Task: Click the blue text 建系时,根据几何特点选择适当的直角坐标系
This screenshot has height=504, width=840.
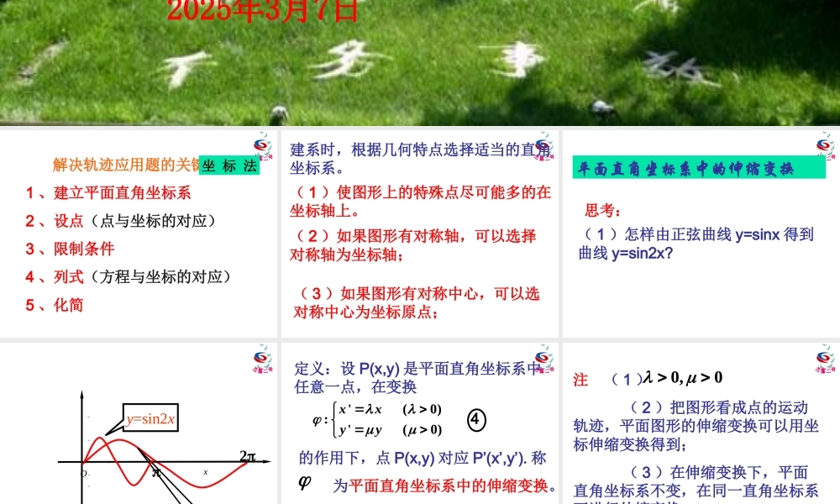Action: (x=419, y=159)
